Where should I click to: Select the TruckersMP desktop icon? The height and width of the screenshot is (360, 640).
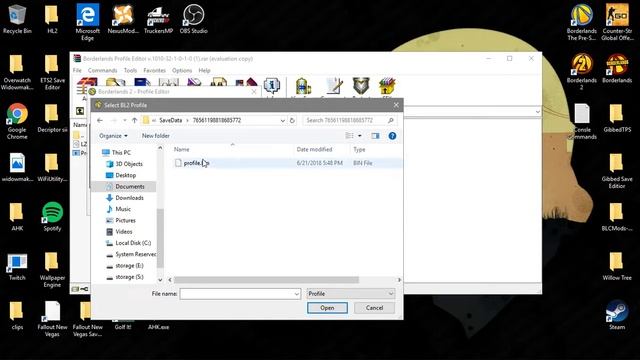pyautogui.click(x=158, y=19)
